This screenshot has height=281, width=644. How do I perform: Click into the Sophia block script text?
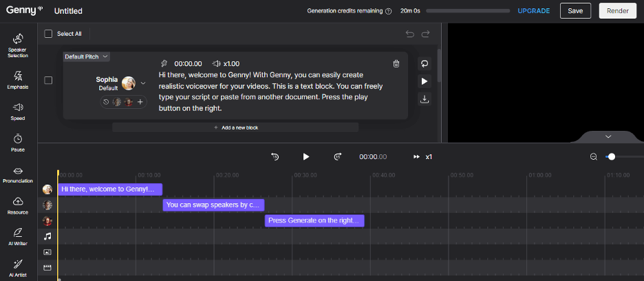(x=272, y=92)
